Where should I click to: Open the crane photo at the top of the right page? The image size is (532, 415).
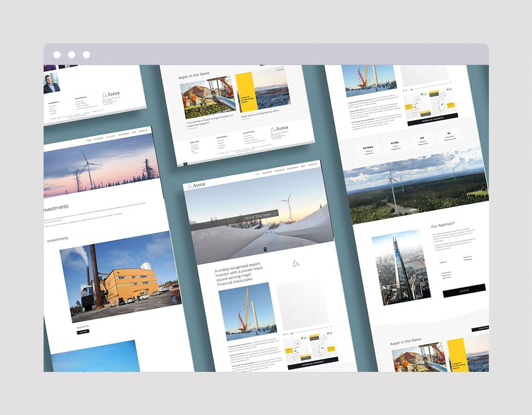pos(370,80)
